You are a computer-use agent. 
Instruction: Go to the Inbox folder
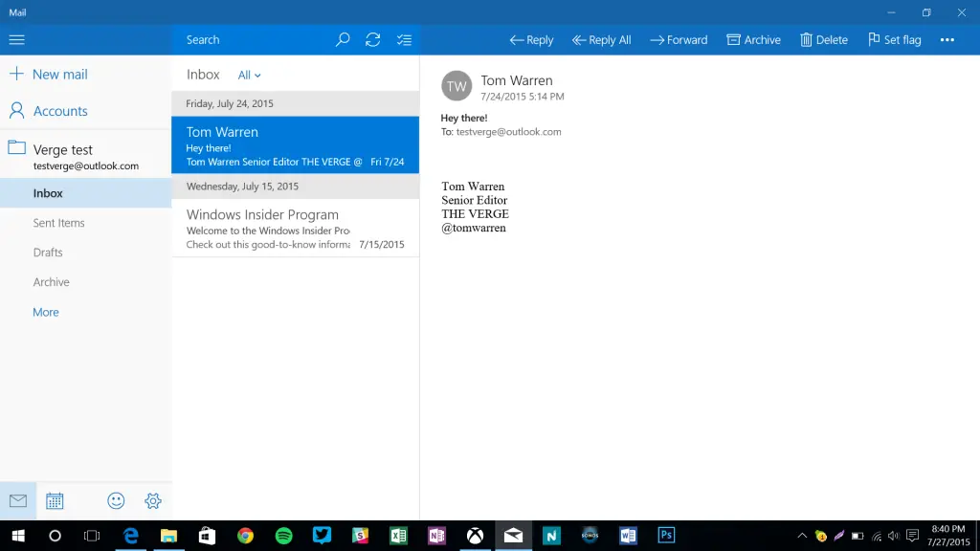tap(85, 193)
